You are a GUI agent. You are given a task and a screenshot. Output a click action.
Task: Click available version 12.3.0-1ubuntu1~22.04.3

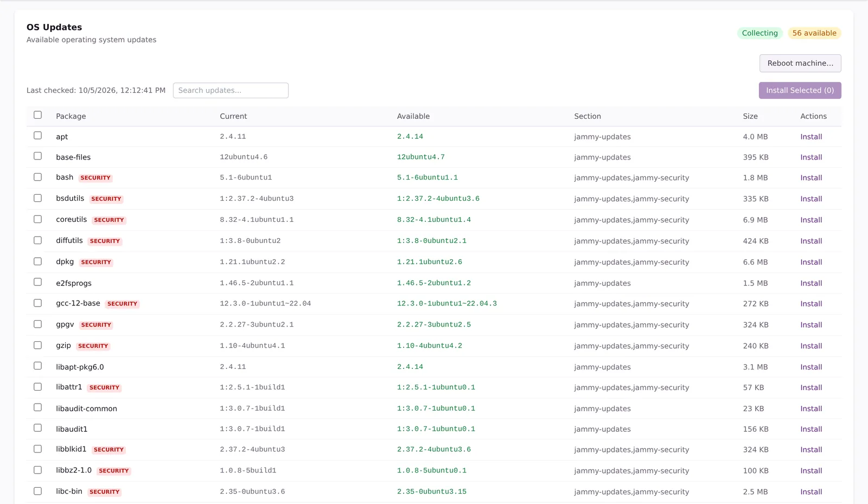click(x=447, y=304)
